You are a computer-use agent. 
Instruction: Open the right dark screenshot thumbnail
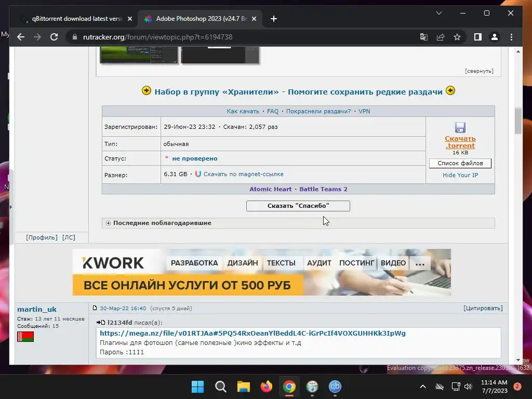(220, 55)
